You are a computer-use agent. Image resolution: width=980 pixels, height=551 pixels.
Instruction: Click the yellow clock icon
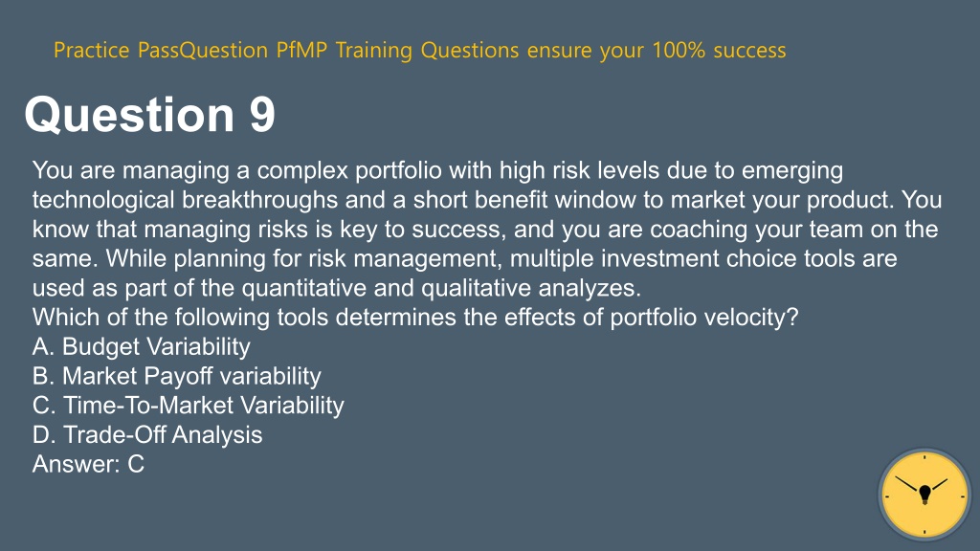[x=924, y=495]
